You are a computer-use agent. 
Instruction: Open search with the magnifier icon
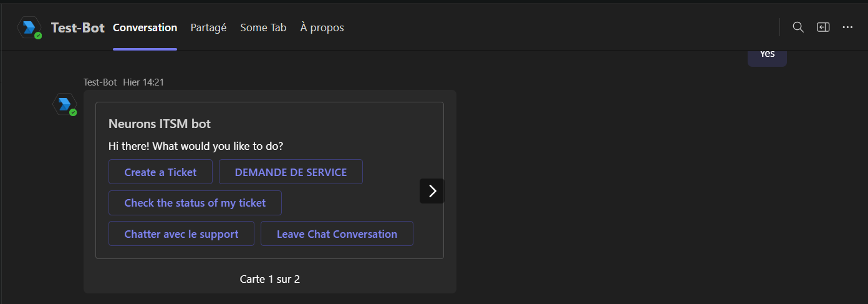pos(798,27)
